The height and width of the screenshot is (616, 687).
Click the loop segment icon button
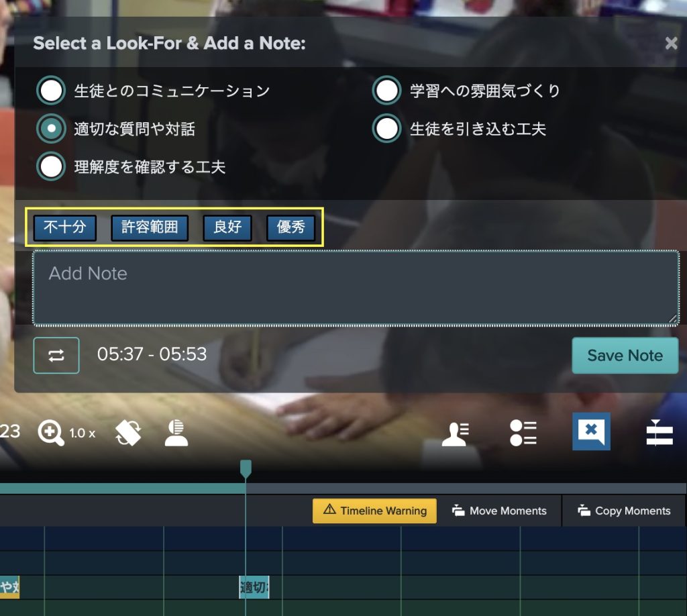point(56,355)
